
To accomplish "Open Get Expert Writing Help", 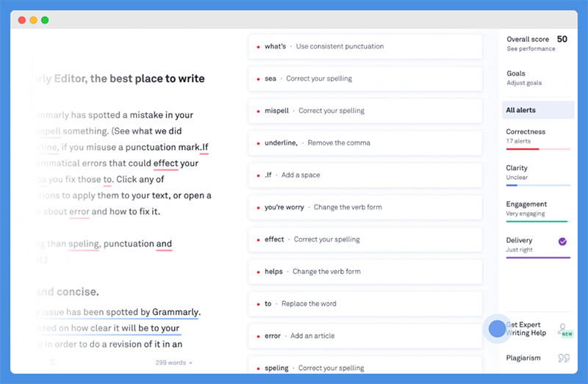I will tap(526, 329).
